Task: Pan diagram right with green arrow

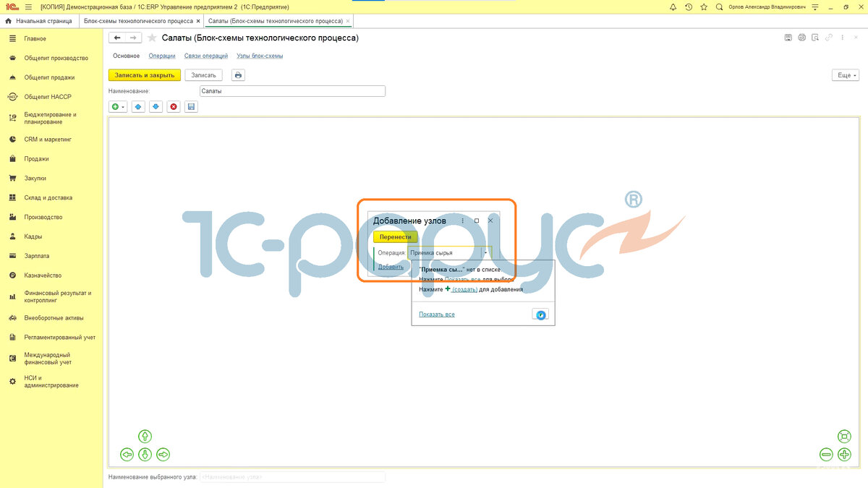Action: coord(163,455)
